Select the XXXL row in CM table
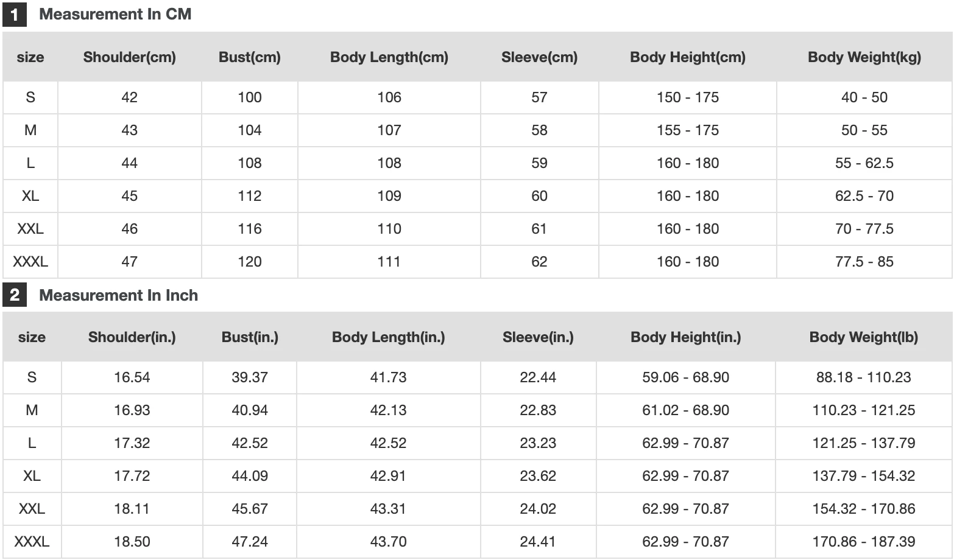Screen dimensions: 954x560 (478, 262)
